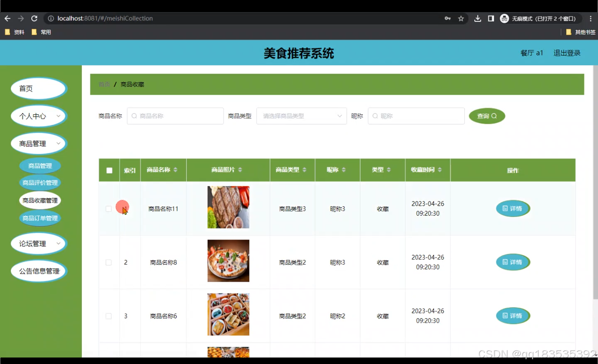Click the page vertical scrollbar
This screenshot has width=598, height=364.
pos(595,182)
